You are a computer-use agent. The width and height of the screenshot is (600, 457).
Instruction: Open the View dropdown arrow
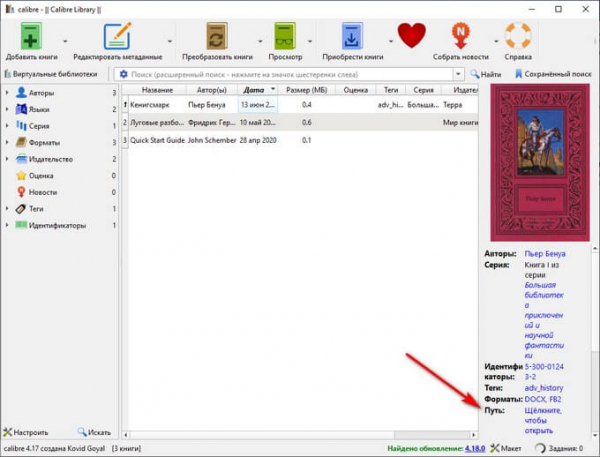[310, 41]
